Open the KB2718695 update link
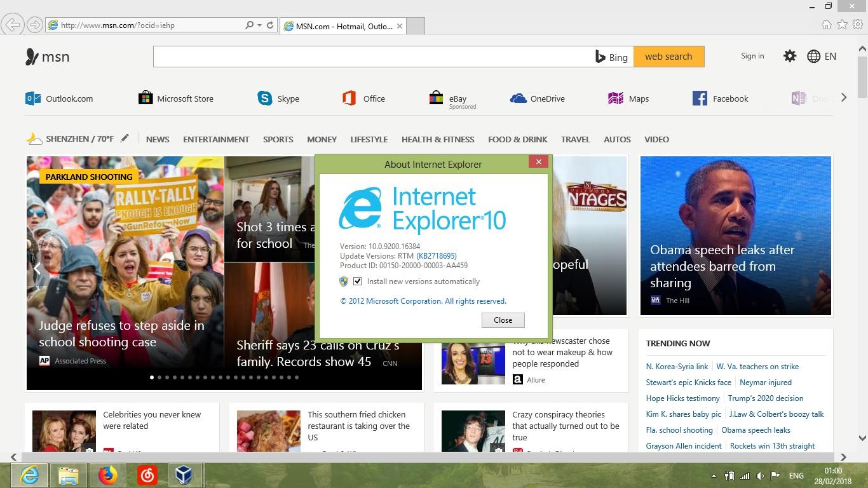The image size is (868, 488). 436,255
